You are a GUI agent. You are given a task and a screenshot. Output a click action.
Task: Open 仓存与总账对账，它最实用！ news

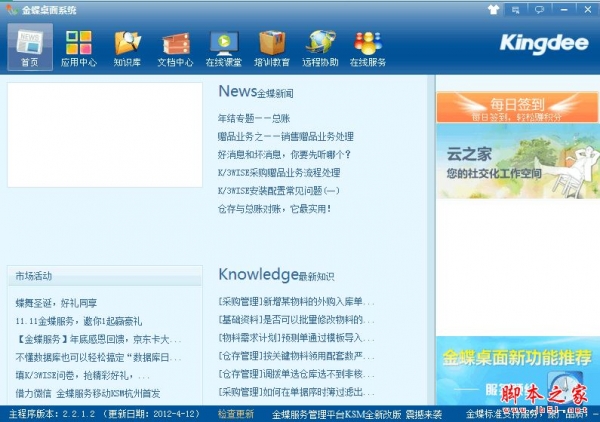(x=274, y=209)
